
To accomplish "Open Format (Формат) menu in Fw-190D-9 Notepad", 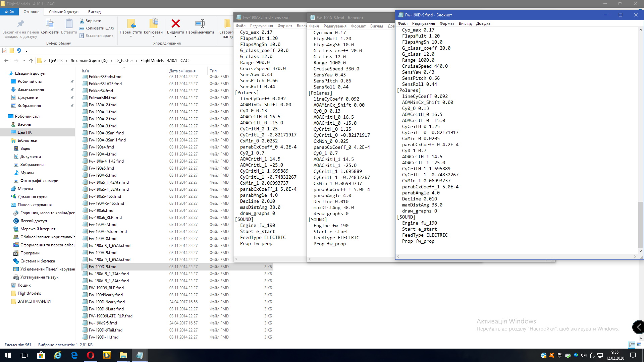I will 447,23.
